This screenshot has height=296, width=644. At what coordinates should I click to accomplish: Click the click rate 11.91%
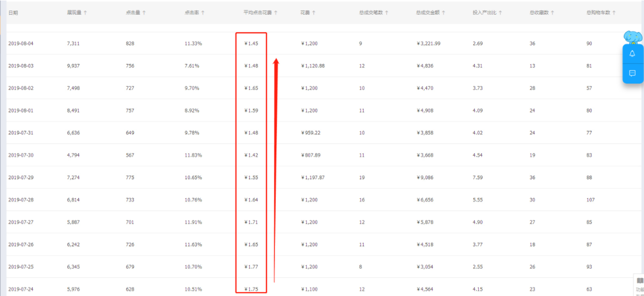click(193, 222)
